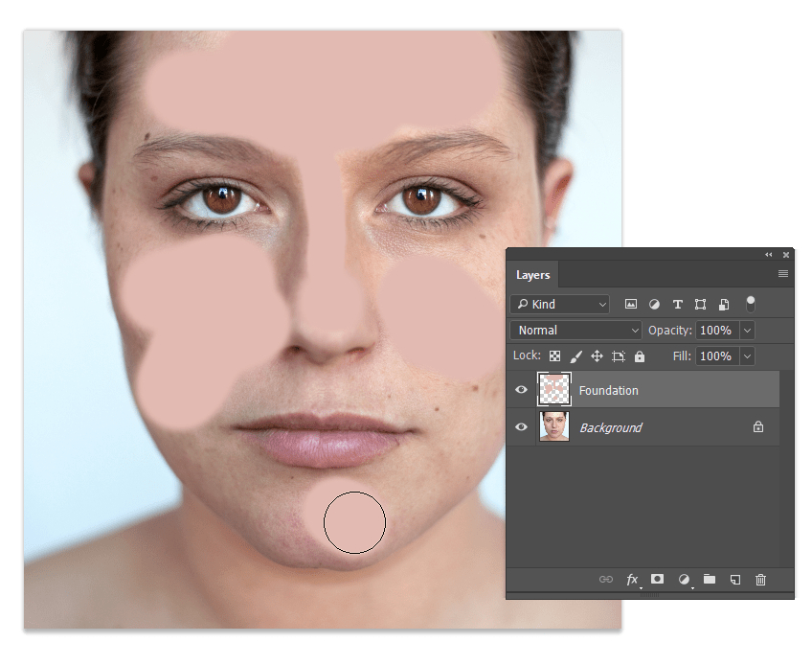Hide the Background layer
This screenshot has width=812, height=665.
tap(522, 427)
